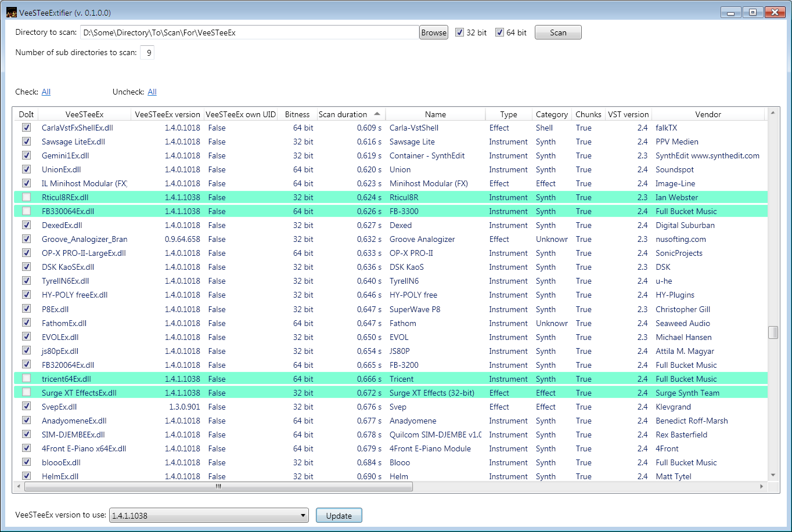Select the FB320064Ex.dll file name
792x532 pixels.
pos(68,365)
